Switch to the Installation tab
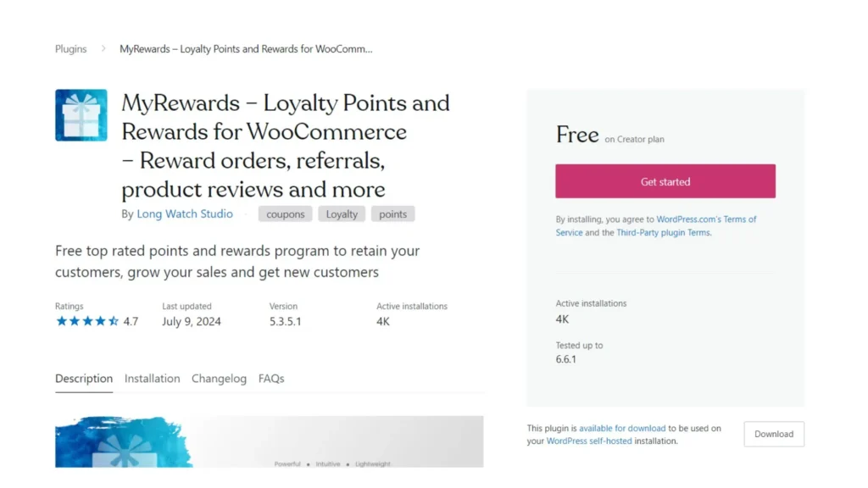The height and width of the screenshot is (488, 868). tap(152, 379)
